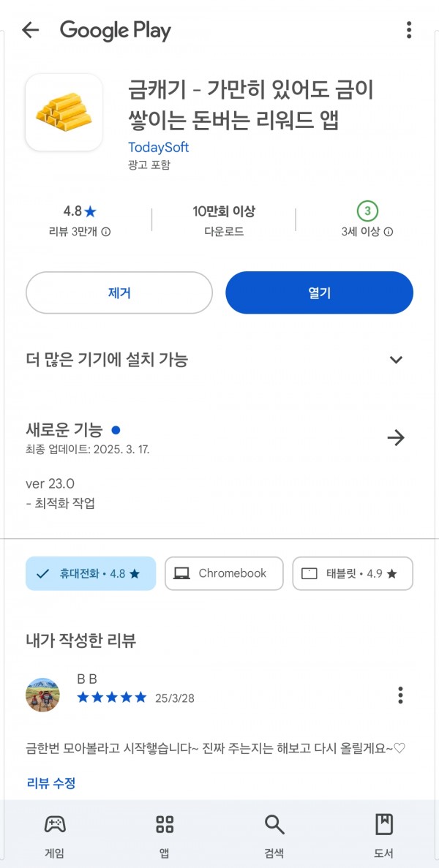The height and width of the screenshot is (868, 439).
Task: Open 새로운 기능 details arrow
Action: tap(396, 439)
